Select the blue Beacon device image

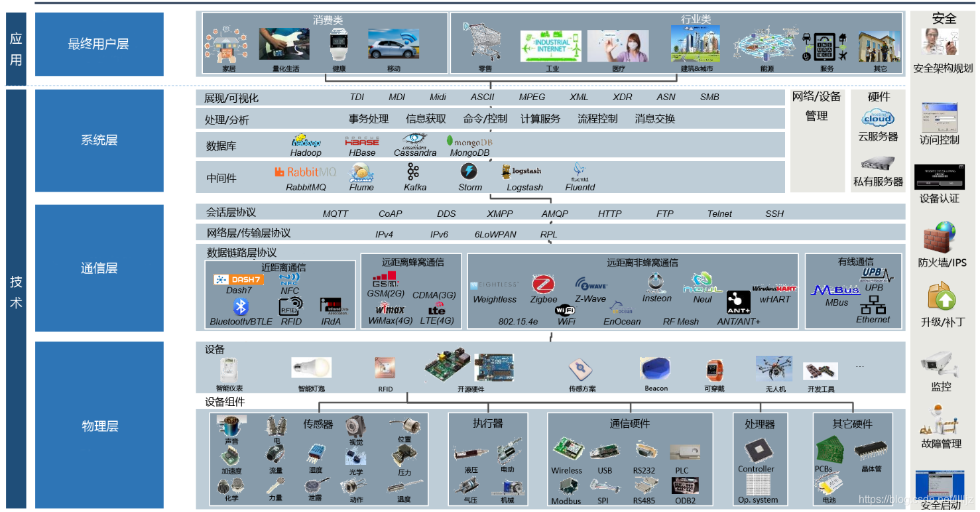656,368
